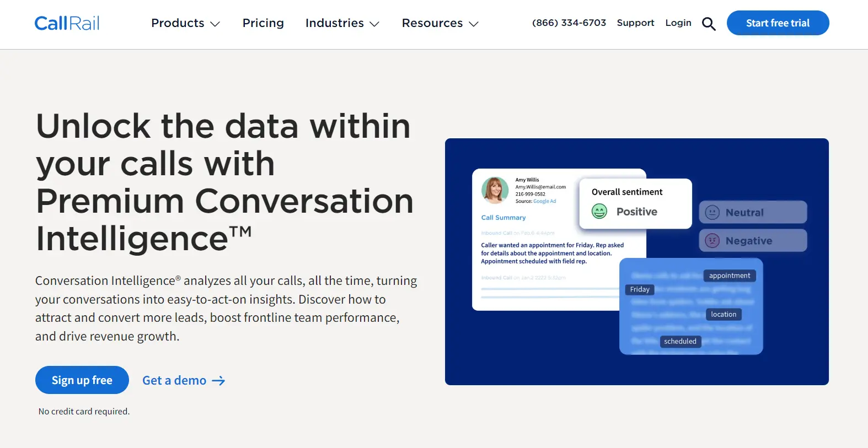868x448 pixels.
Task: Go to the Pricing page
Action: tap(263, 23)
